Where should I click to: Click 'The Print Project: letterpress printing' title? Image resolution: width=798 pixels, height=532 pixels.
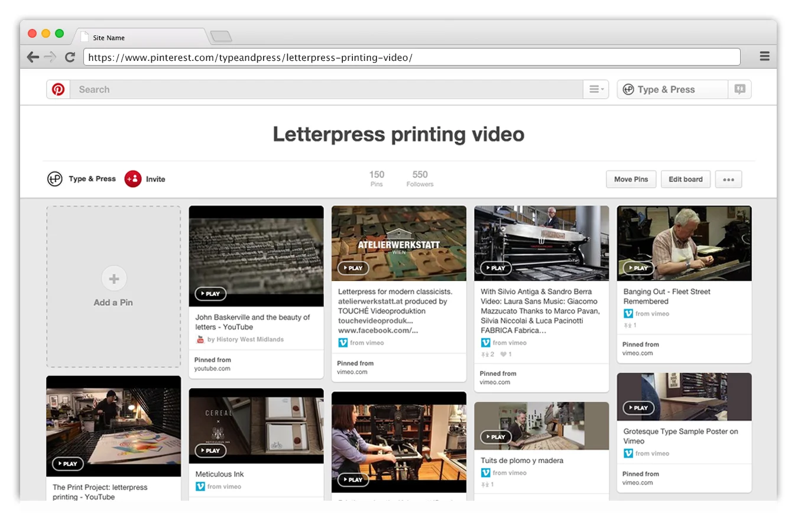point(100,492)
